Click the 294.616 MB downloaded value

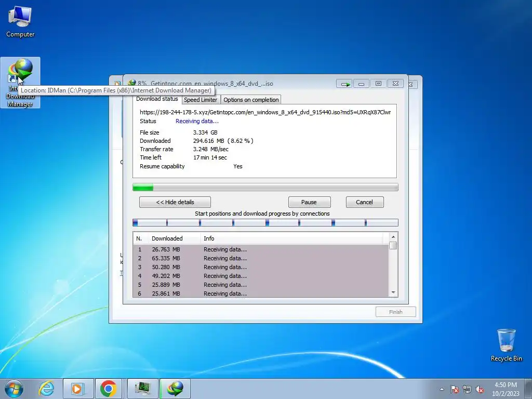click(x=209, y=141)
